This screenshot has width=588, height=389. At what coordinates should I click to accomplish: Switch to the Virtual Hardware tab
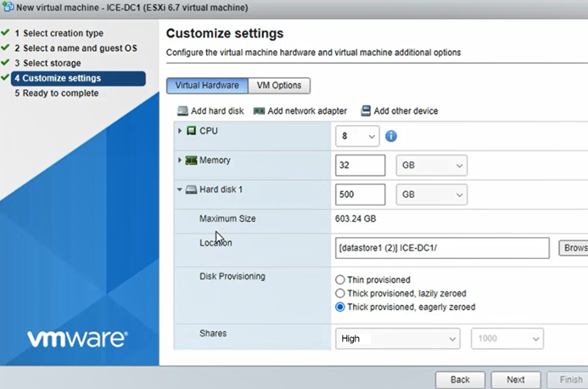coord(207,86)
